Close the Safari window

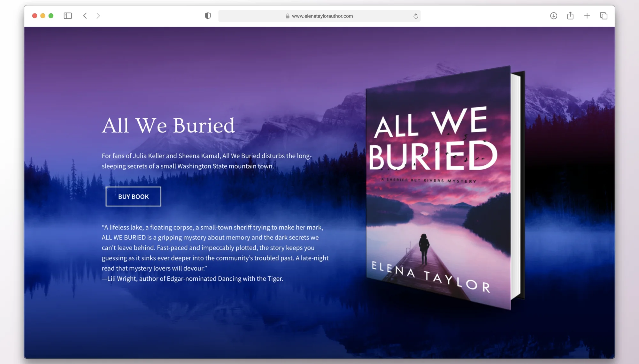coord(35,16)
